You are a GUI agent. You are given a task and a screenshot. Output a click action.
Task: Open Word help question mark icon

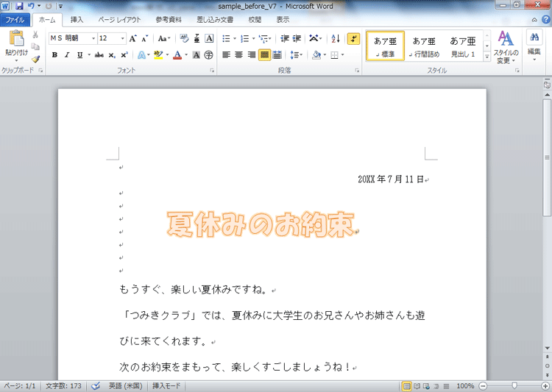545,20
